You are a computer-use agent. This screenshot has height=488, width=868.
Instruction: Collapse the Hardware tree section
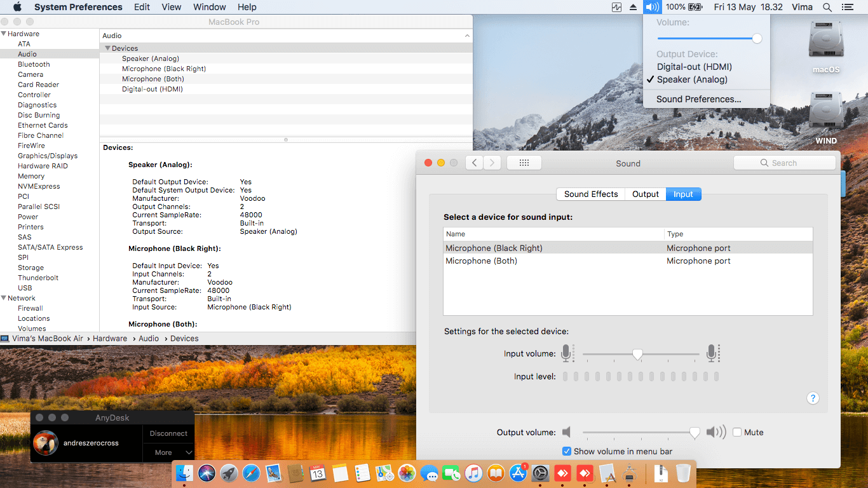(x=4, y=34)
